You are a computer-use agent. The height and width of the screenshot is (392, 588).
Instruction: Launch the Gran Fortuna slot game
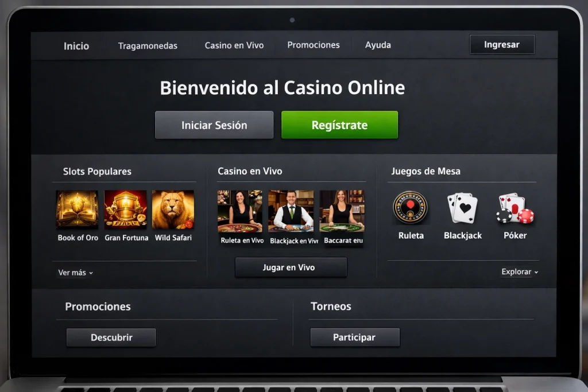coord(125,209)
